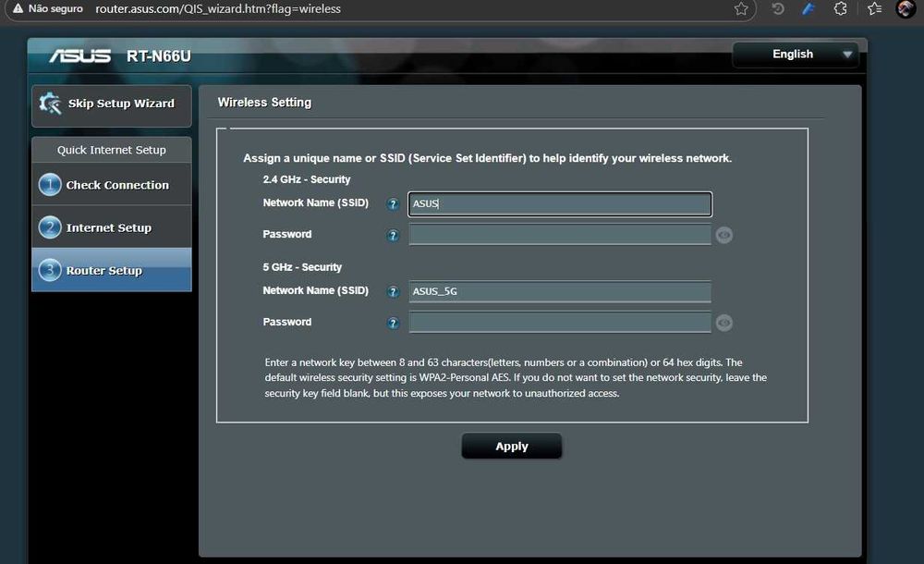
Task: Show the 5 GHz password
Action: click(724, 323)
